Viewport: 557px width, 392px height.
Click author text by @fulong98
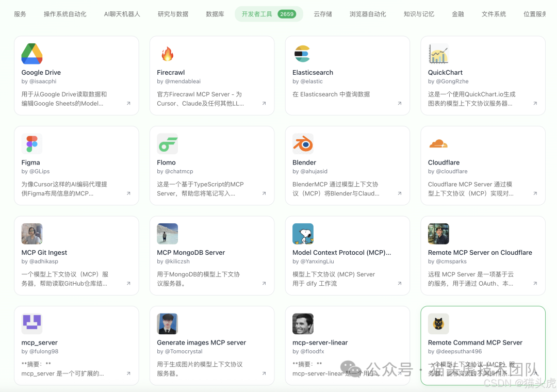[x=40, y=351]
